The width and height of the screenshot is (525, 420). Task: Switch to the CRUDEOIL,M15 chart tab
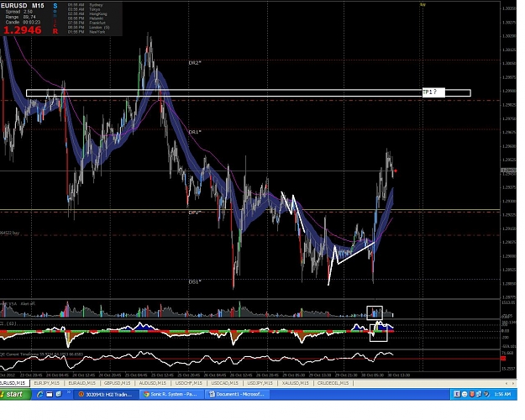pos(333,383)
